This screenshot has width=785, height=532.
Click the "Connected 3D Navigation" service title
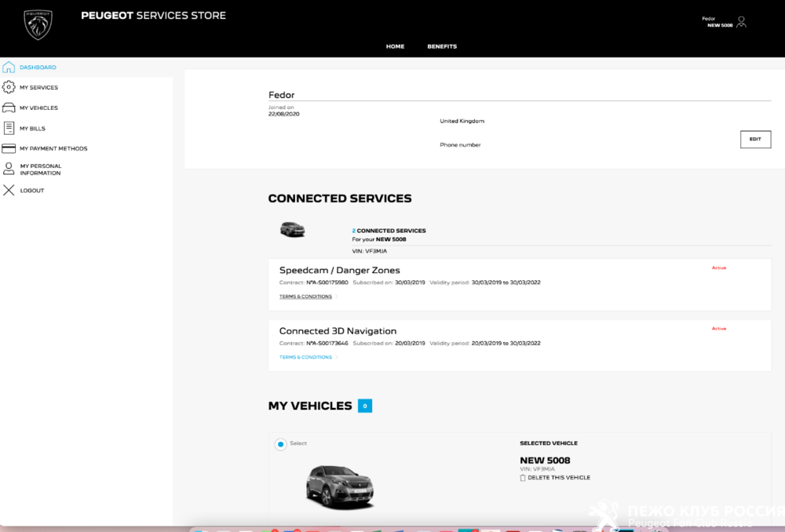[338, 331]
